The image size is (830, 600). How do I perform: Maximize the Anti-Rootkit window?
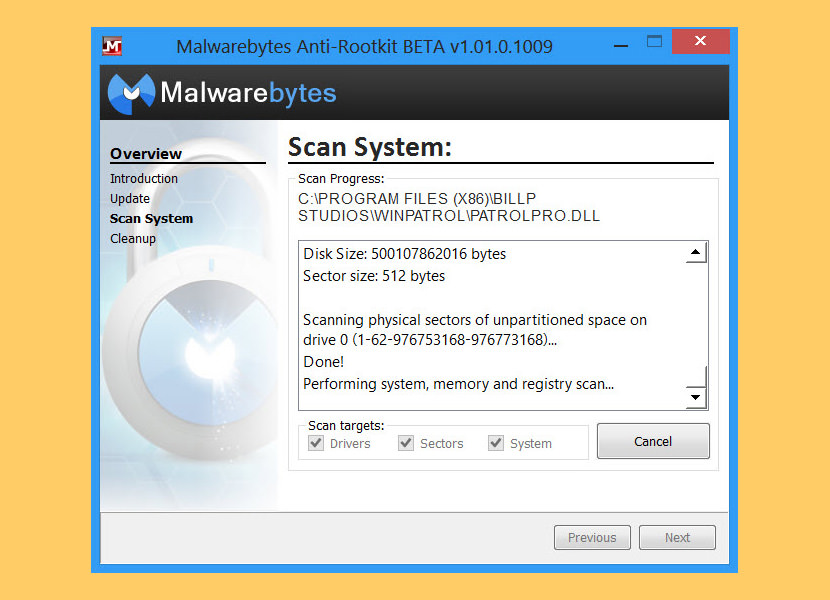coord(654,41)
